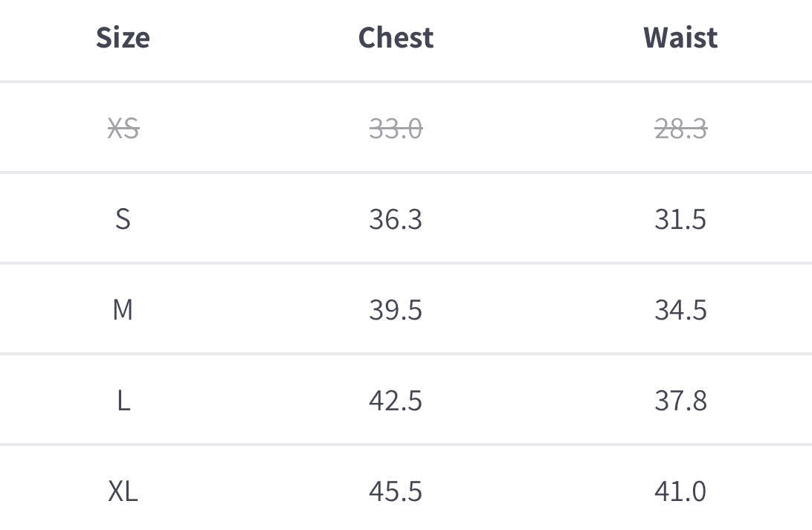
Task: Click the Waist column header
Action: point(680,37)
